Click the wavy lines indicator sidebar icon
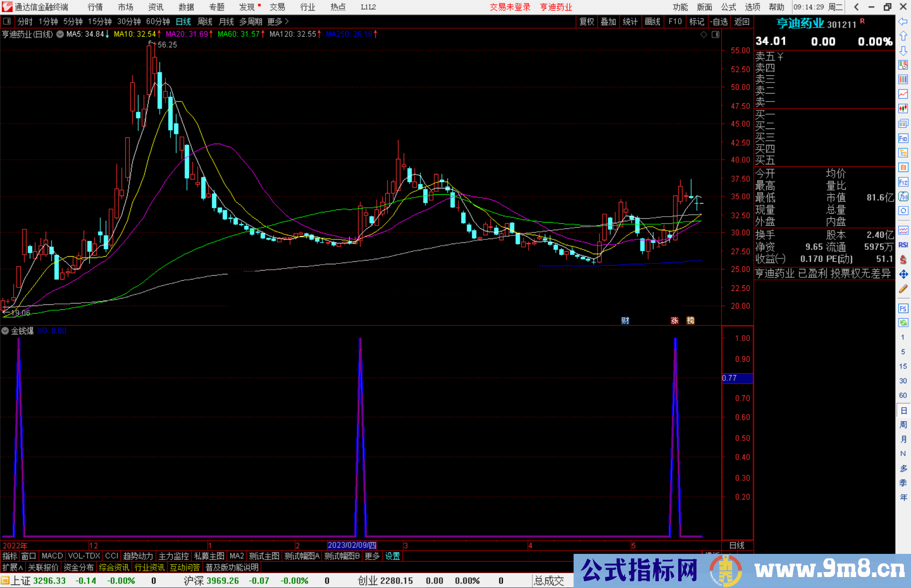Image resolution: width=911 pixels, height=588 pixels. 903,231
